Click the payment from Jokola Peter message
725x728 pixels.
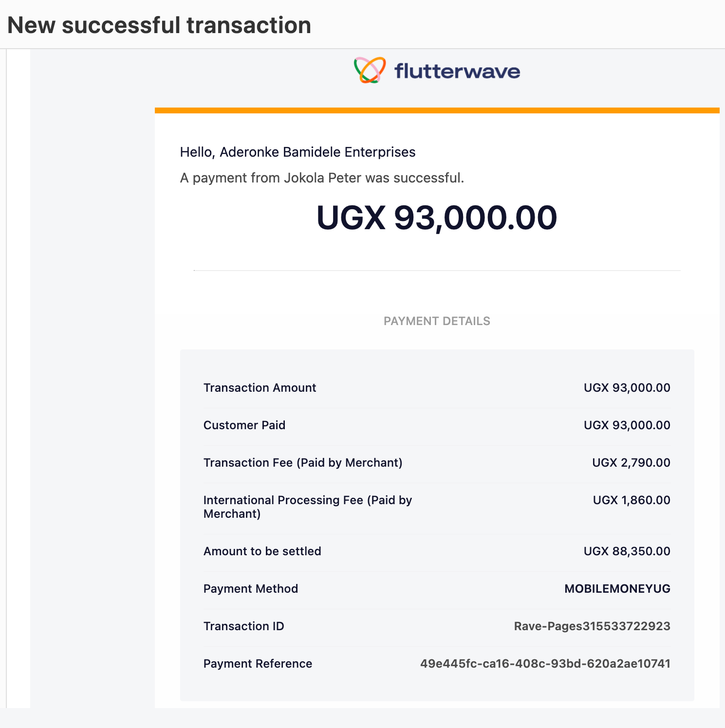point(322,178)
